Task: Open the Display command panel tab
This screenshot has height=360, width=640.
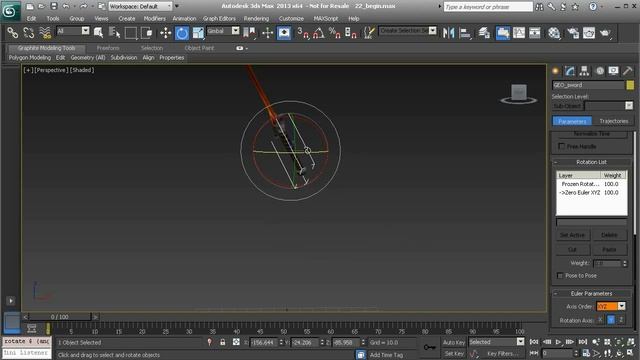Action: click(613, 71)
